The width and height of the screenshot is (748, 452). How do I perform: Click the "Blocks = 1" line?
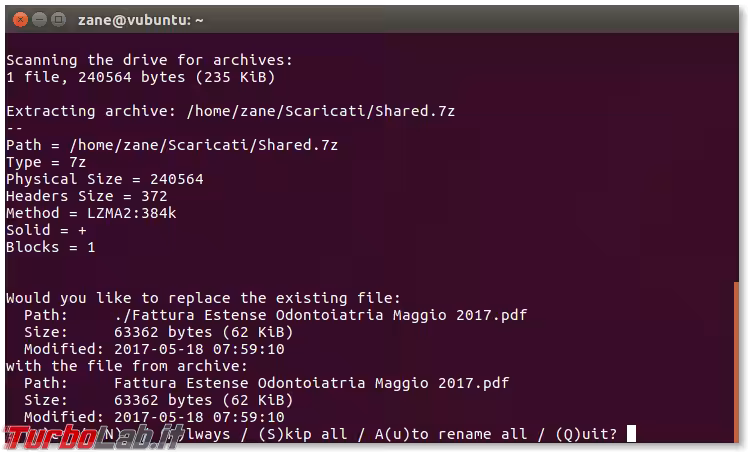(50, 247)
